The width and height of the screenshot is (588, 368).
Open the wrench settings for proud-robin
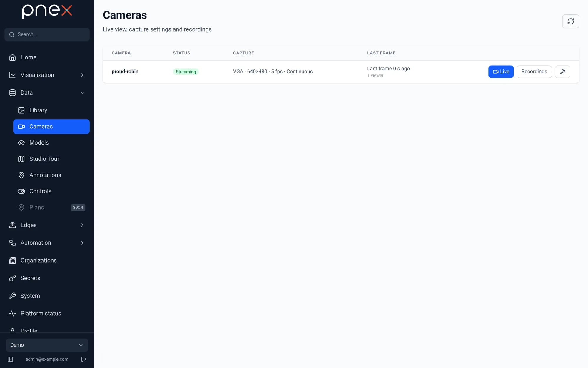(x=562, y=72)
